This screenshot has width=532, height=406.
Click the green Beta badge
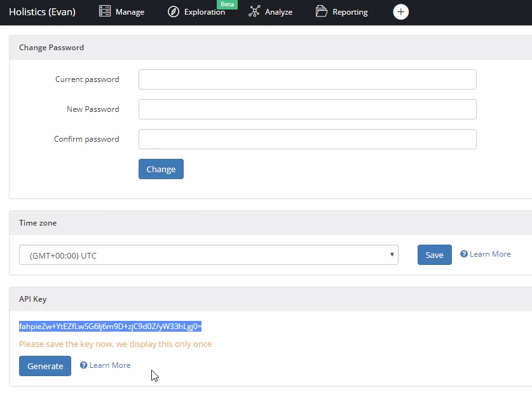tap(227, 4)
